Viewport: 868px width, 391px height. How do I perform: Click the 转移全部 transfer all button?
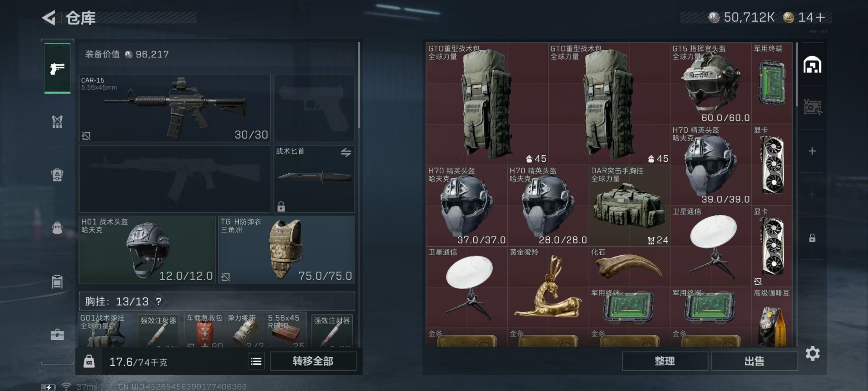313,361
